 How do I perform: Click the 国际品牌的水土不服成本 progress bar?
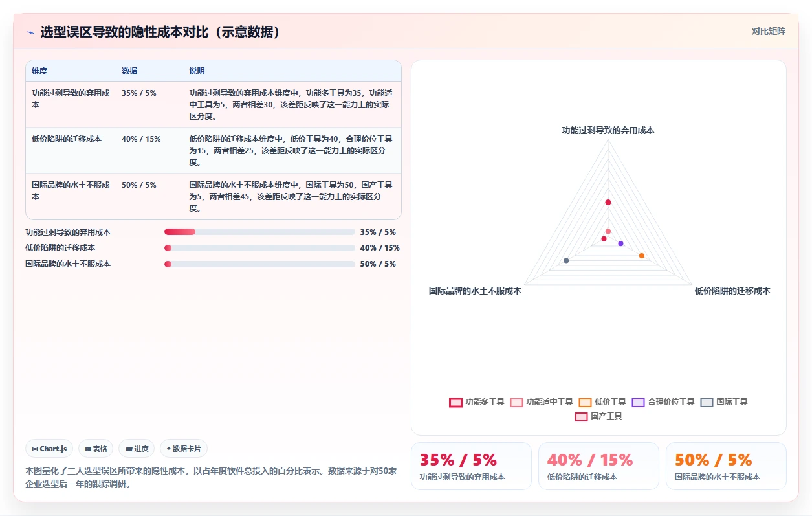point(259,264)
